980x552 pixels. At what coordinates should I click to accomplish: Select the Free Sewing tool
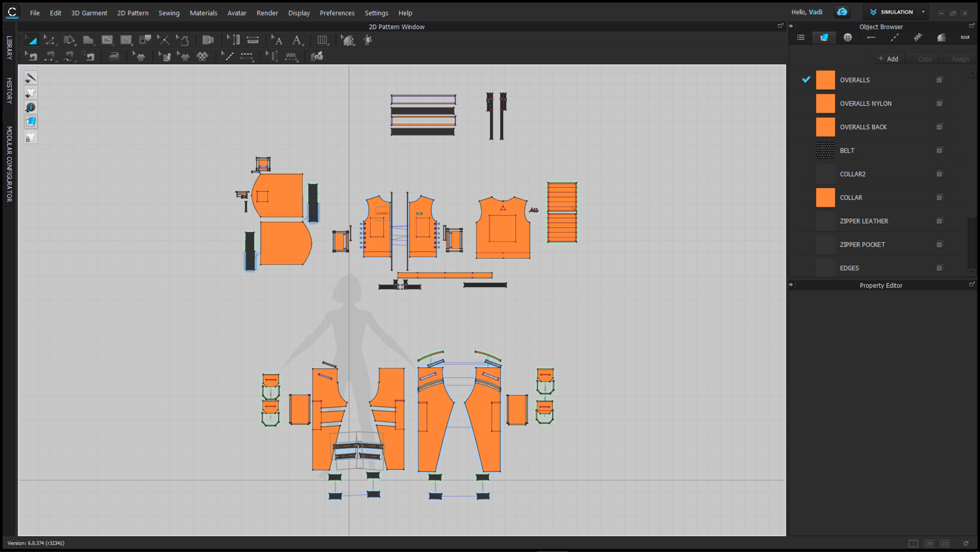(69, 56)
